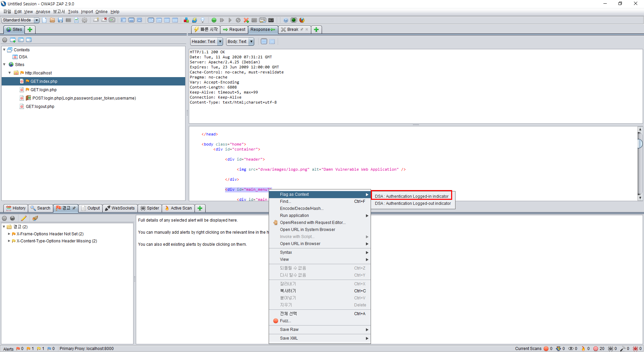Collapse the Sites tree node
This screenshot has width=644, height=352.
tap(4, 64)
